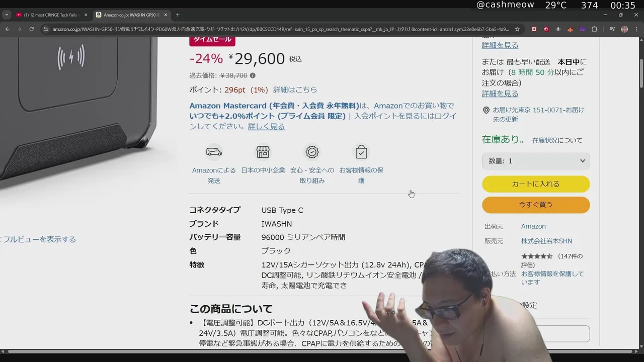Click 今すぐ買う buy now button

536,205
